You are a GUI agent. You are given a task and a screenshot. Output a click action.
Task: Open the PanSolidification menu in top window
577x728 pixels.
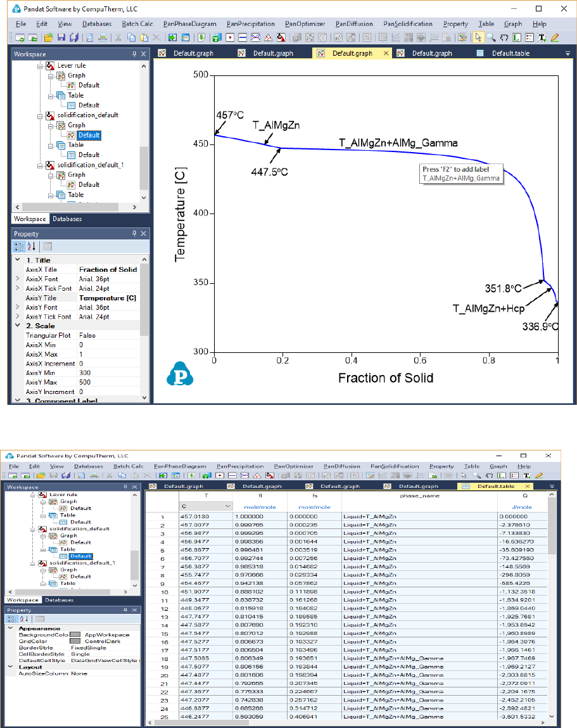pos(408,23)
